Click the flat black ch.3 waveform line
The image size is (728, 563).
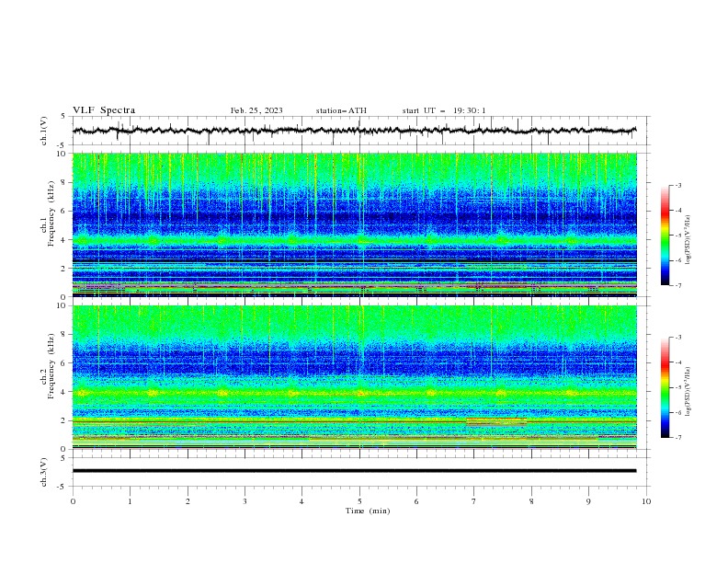tap(354, 471)
